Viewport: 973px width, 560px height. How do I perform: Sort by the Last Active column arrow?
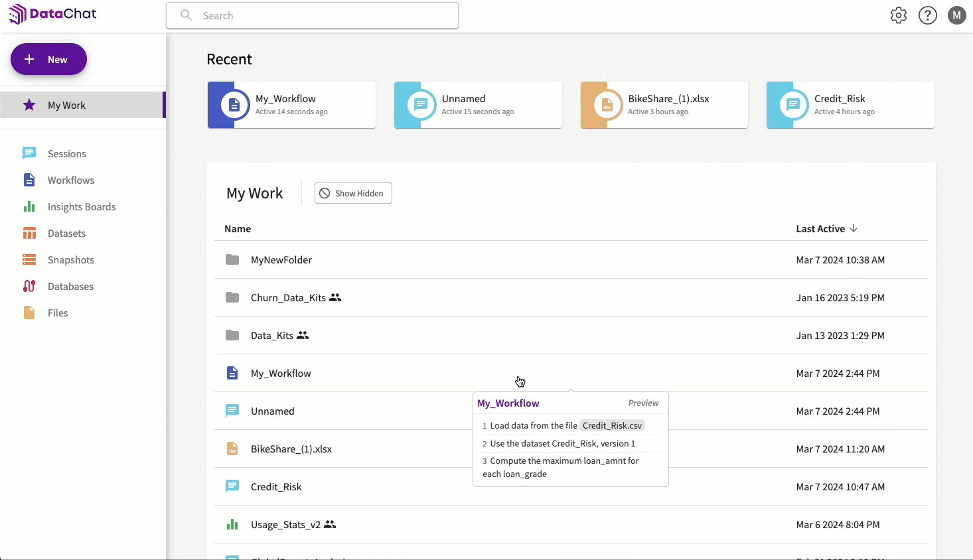pos(854,228)
